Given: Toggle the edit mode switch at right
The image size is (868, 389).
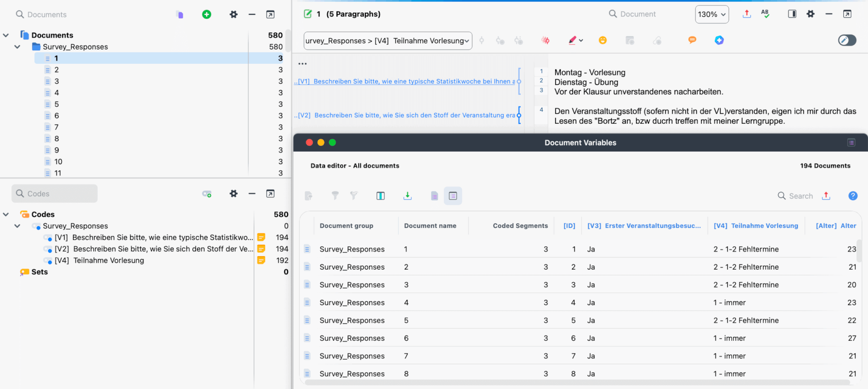Looking at the screenshot, I should (847, 40).
